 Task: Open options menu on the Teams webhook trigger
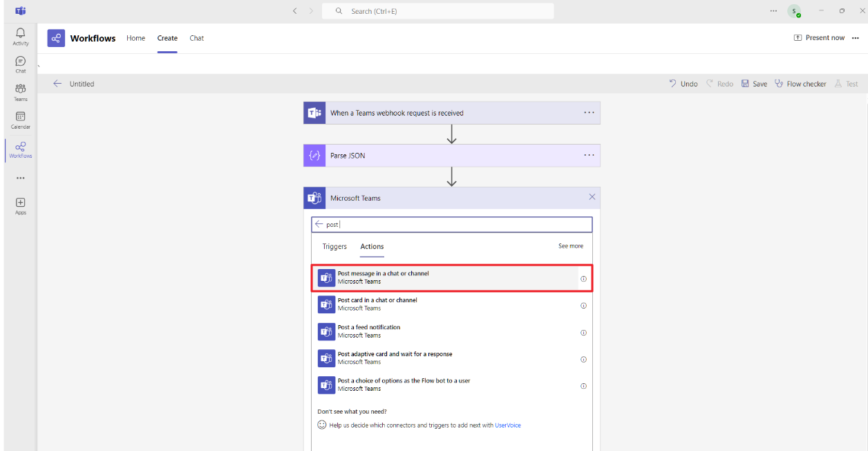pyautogui.click(x=589, y=112)
